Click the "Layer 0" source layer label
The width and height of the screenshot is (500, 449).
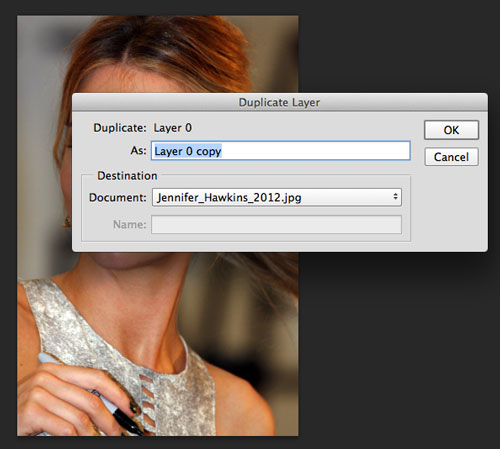[x=172, y=128]
